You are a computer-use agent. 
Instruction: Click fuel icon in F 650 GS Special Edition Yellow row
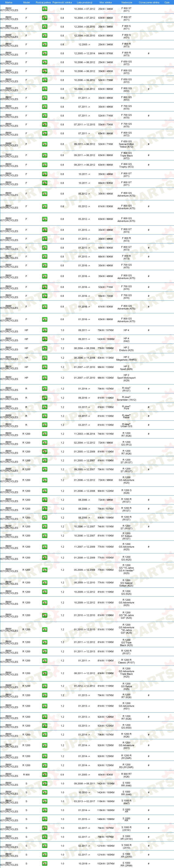45,144
